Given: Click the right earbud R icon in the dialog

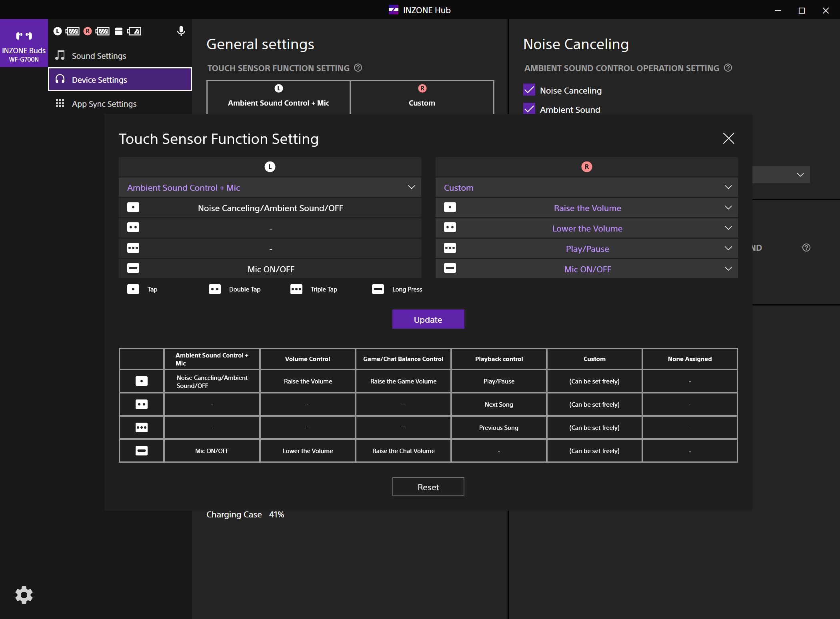Looking at the screenshot, I should [586, 167].
